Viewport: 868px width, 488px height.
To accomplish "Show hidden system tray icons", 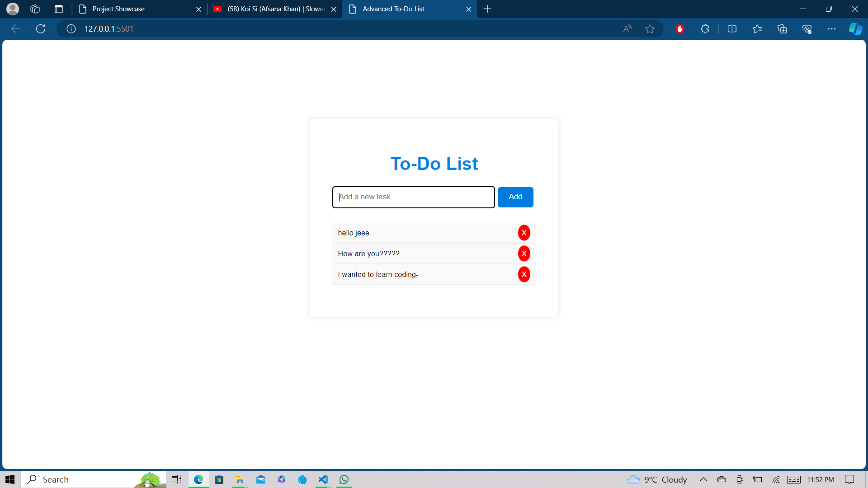I will point(703,479).
